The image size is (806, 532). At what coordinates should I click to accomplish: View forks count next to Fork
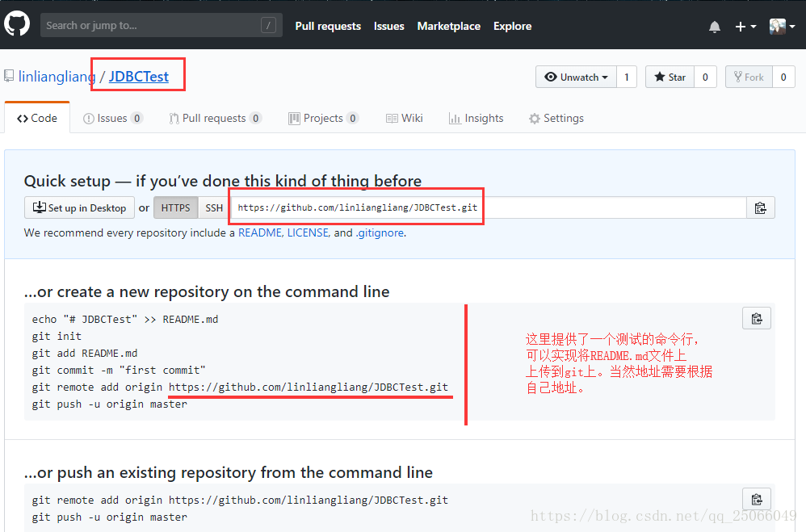pos(783,77)
